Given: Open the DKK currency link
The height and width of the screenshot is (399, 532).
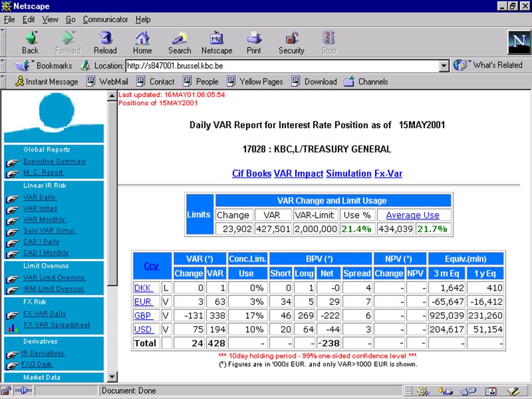Looking at the screenshot, I should pyautogui.click(x=144, y=288).
